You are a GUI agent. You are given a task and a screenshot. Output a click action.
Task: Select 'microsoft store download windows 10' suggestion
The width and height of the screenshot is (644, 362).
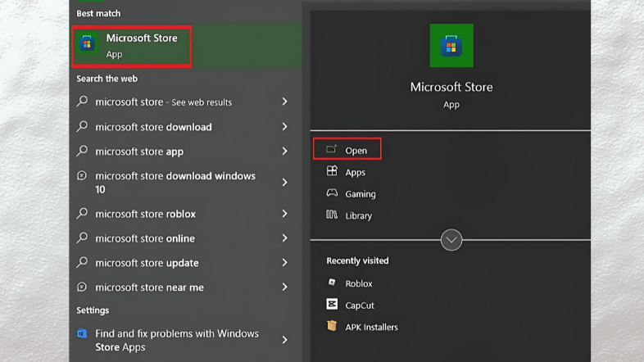[x=175, y=183]
